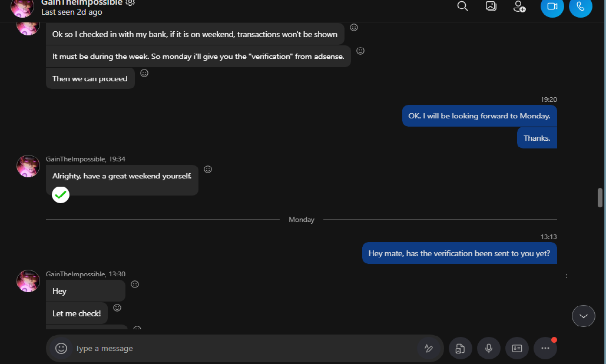Search within the conversation
The image size is (606, 364).
click(x=463, y=6)
